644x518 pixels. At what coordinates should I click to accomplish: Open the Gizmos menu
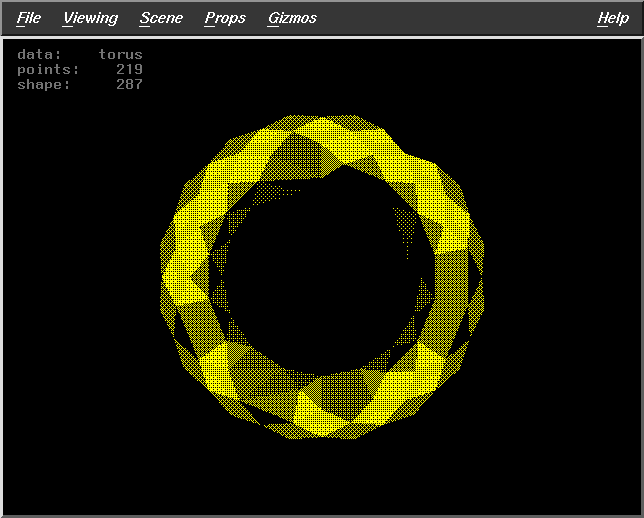[x=292, y=18]
